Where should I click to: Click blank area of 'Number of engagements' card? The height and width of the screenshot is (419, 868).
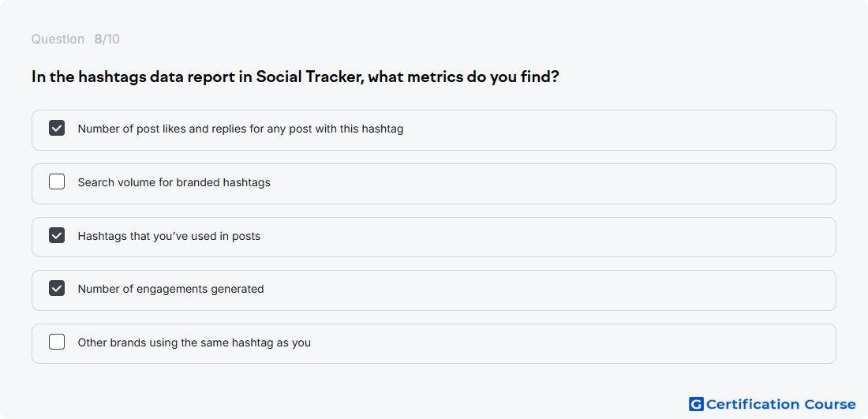[x=554, y=290]
